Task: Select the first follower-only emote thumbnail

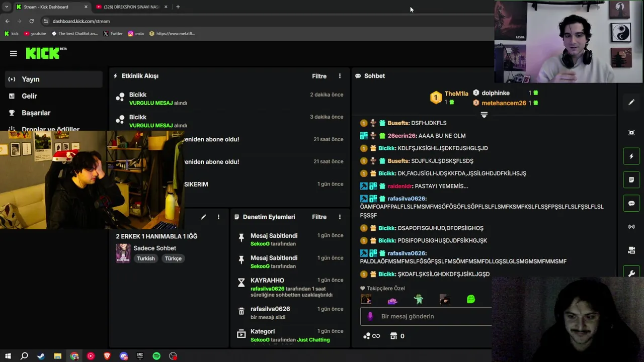Action: (366, 300)
